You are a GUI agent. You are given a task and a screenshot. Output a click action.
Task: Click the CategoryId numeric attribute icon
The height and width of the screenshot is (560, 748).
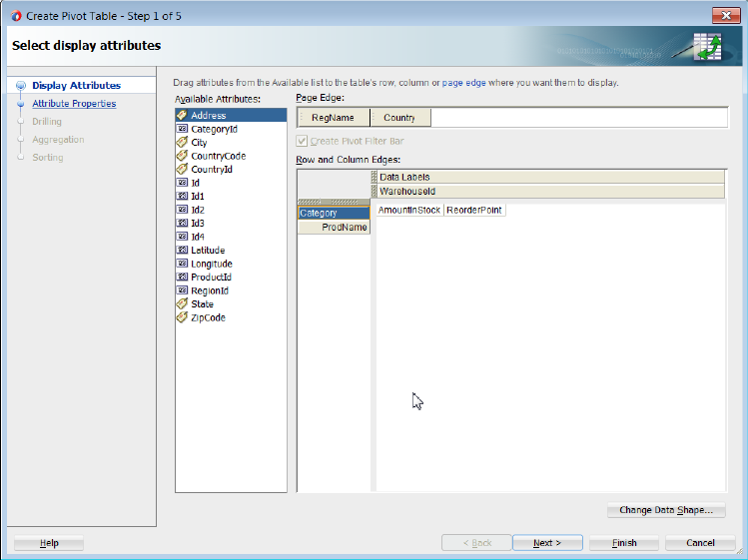pos(182,129)
